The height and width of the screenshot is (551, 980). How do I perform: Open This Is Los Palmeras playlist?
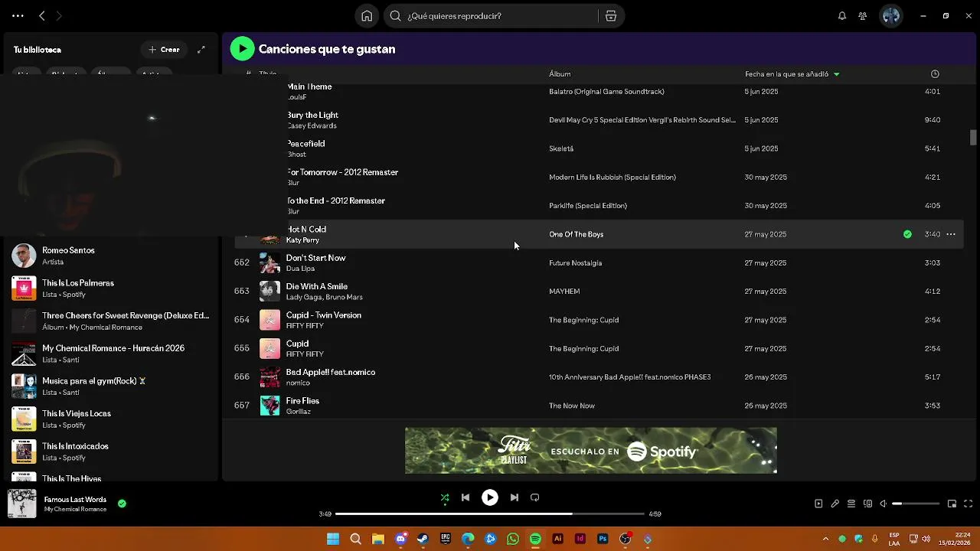click(x=111, y=289)
